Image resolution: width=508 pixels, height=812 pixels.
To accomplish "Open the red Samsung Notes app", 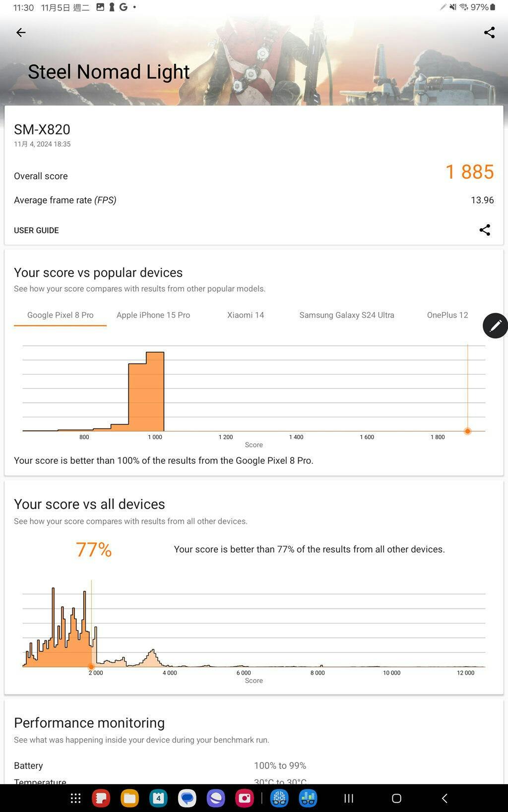I will (101, 798).
